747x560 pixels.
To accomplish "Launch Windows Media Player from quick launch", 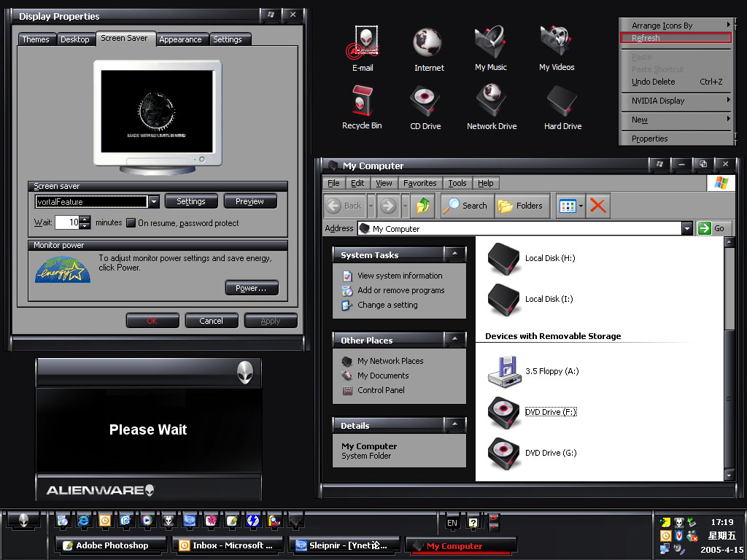I will pos(147,521).
